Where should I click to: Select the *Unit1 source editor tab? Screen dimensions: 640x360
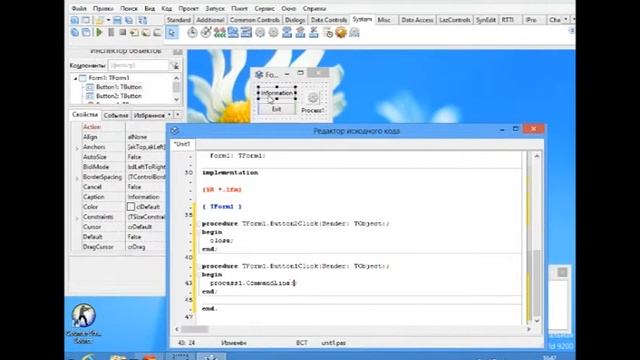pyautogui.click(x=182, y=144)
